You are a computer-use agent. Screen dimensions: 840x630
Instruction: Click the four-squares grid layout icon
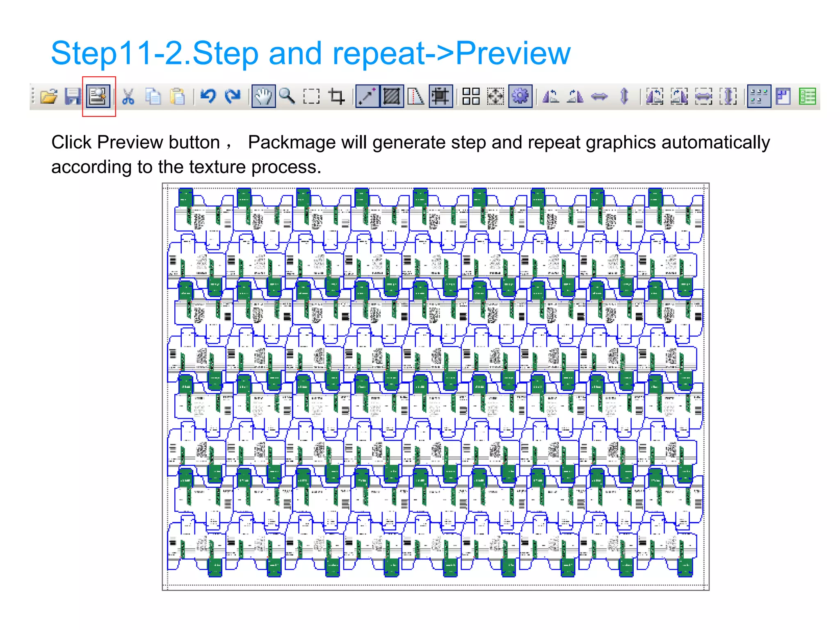point(471,97)
